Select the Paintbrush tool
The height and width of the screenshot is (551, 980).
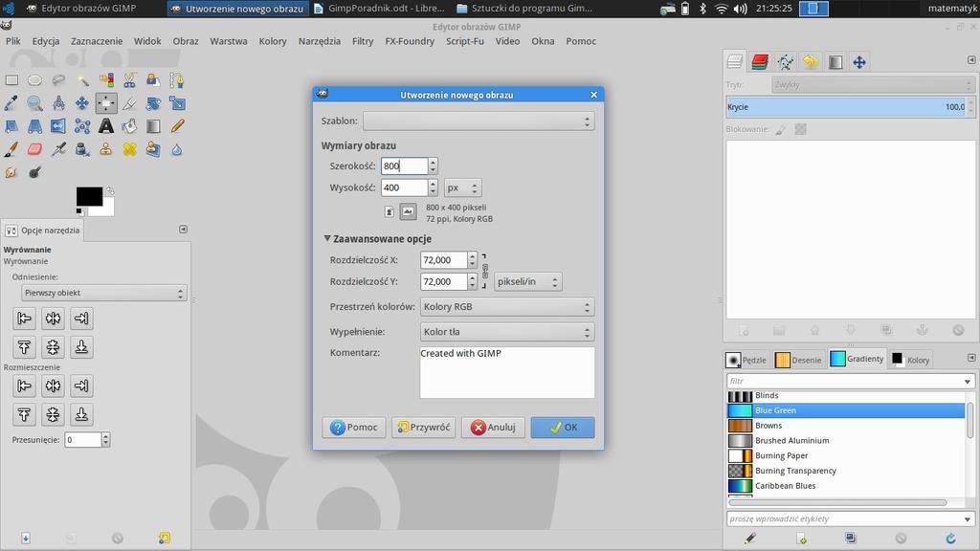(11, 149)
